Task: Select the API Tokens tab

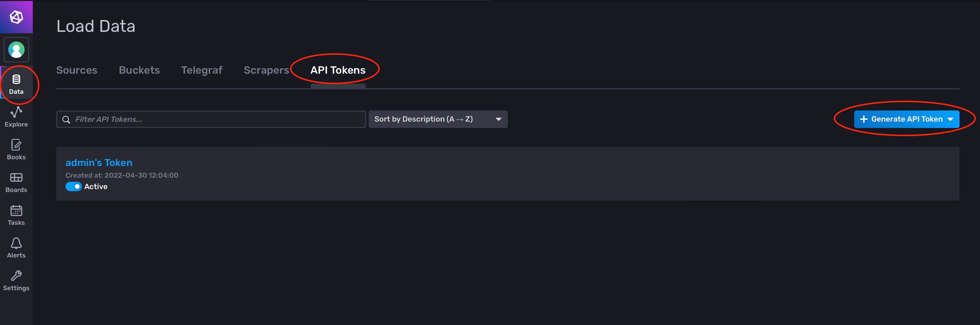Action: [x=338, y=70]
